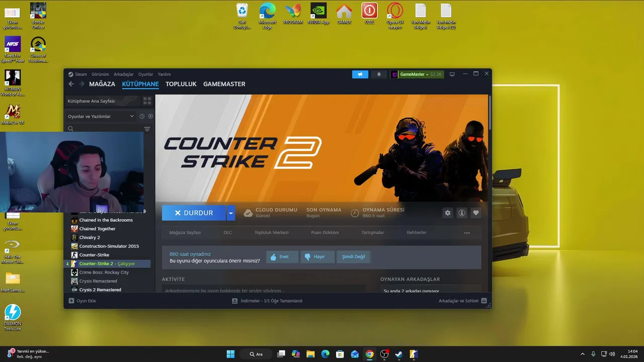Stop the game with DURDUR button

click(194, 213)
